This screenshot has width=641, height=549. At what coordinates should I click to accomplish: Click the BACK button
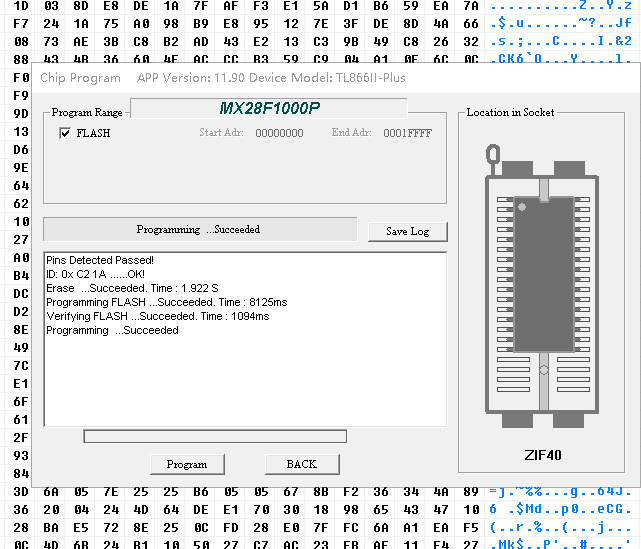(x=301, y=464)
